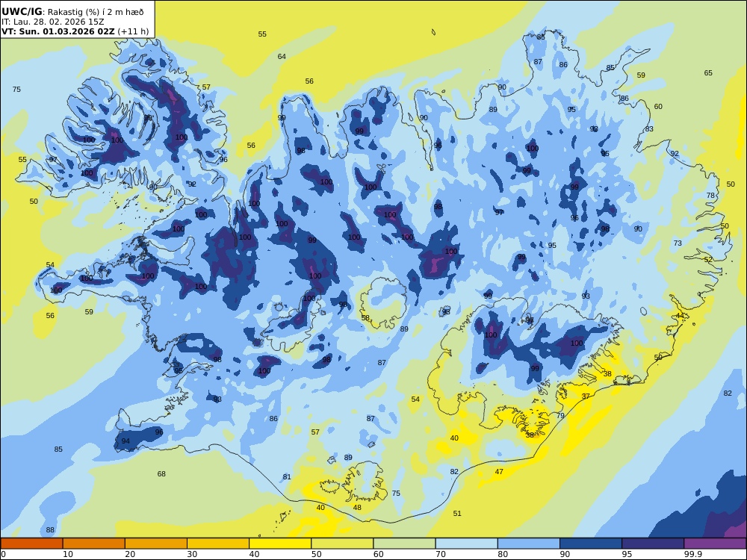The image size is (747, 560).
Task: Click the "78" humidity value
Action: pyautogui.click(x=710, y=195)
